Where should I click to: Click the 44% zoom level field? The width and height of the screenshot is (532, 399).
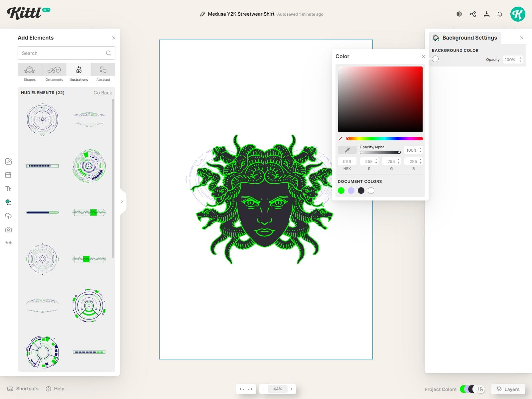(278, 389)
